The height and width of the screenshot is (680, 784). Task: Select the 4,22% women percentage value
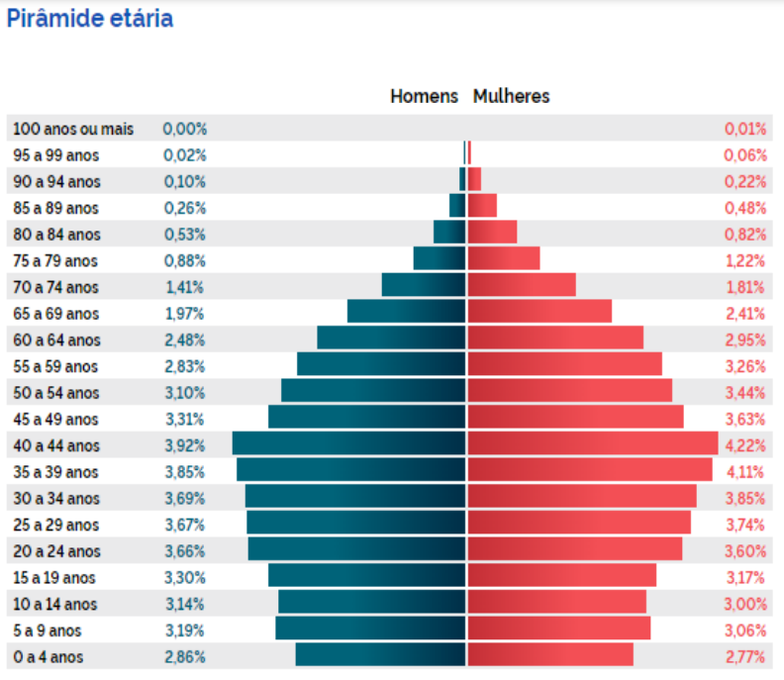[745, 445]
